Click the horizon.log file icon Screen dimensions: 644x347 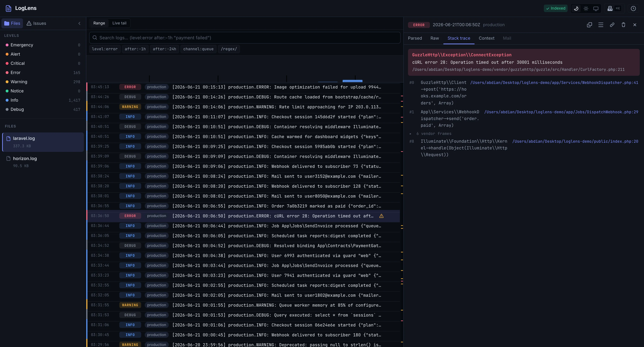click(x=8, y=158)
